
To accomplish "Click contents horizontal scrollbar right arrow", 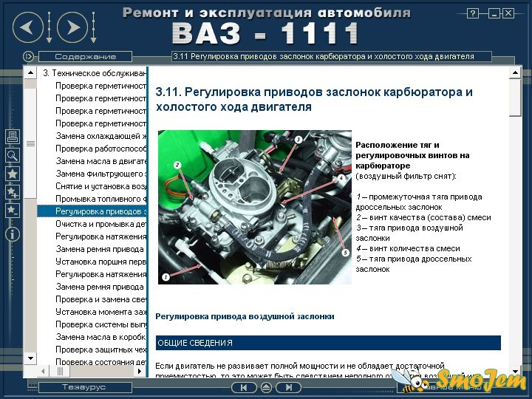I will (x=140, y=372).
